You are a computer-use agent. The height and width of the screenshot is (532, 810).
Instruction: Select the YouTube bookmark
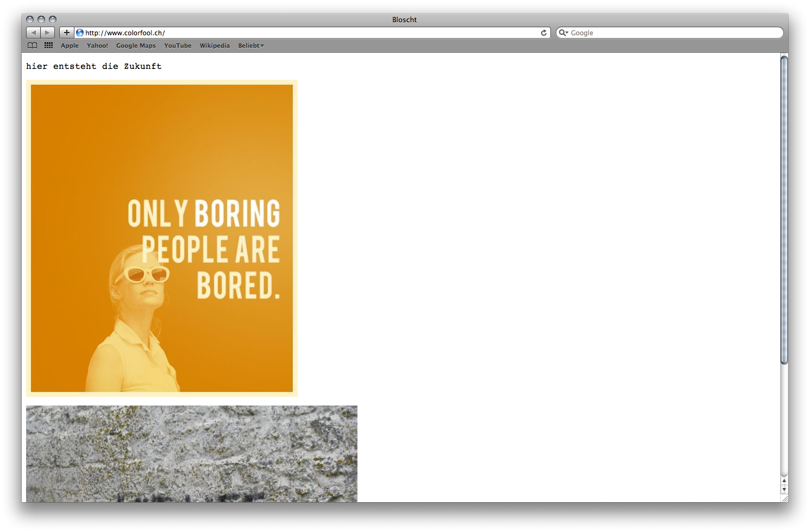178,46
